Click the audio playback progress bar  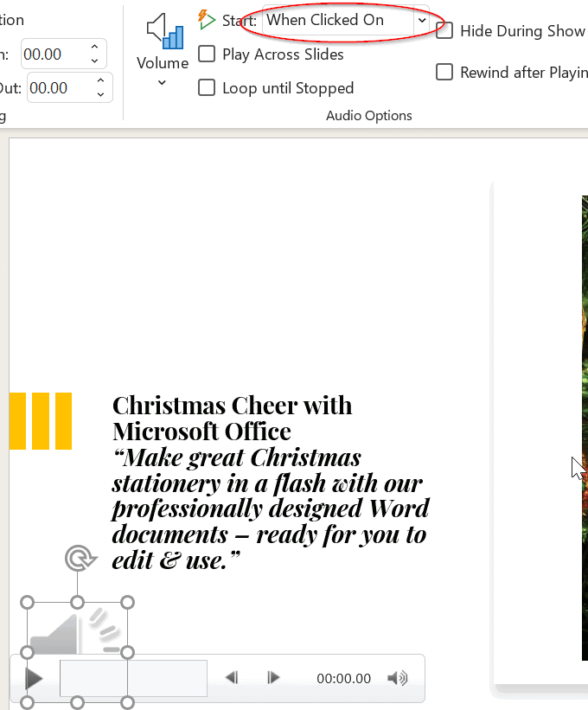[133, 679]
